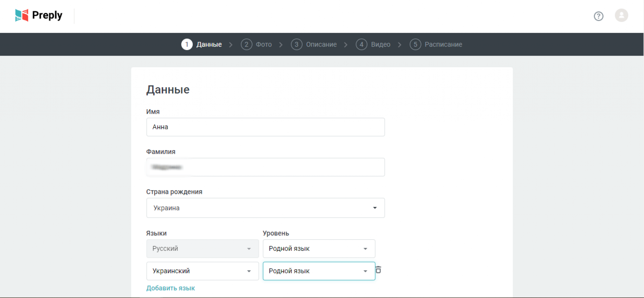Expand the Страна рождения dropdown
Screen dimensions: 644x298
pyautogui.click(x=265, y=208)
